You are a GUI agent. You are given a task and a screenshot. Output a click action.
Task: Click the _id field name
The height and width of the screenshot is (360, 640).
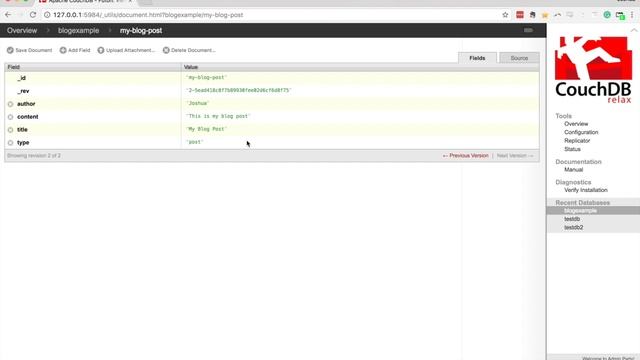22,78
